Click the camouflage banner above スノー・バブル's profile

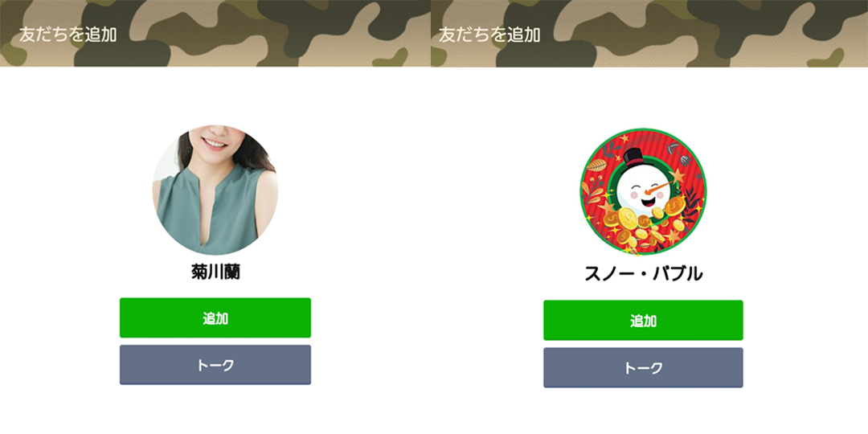(649, 33)
